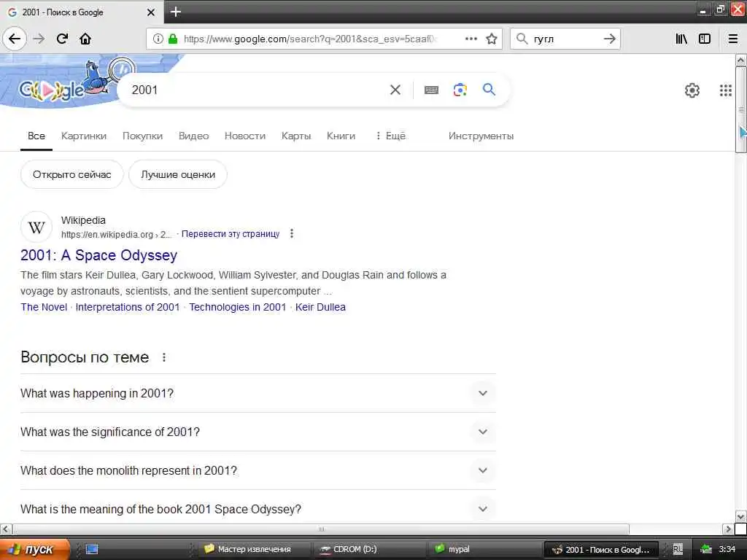Click the network tray icon beside the clock
Screen dimensions: 747x560
coord(706,549)
